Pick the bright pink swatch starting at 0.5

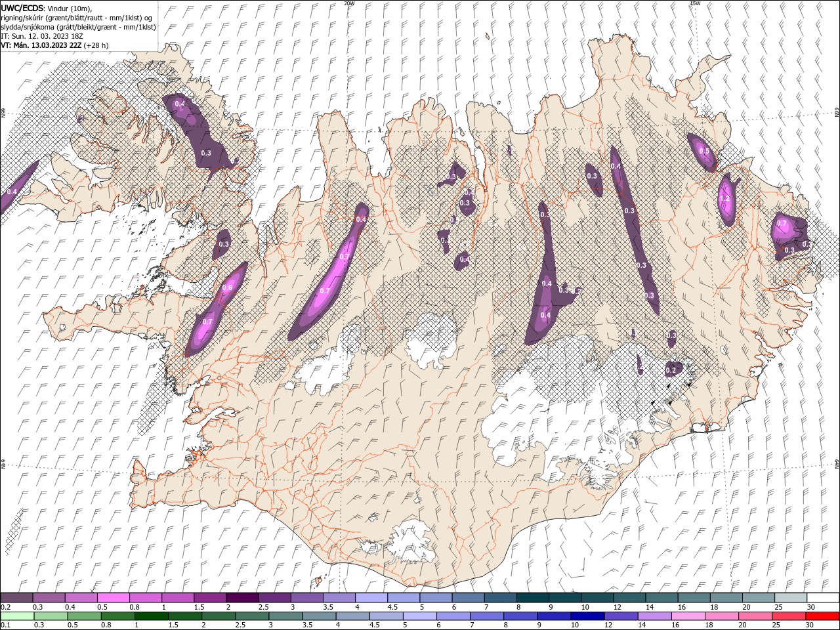tap(114, 598)
